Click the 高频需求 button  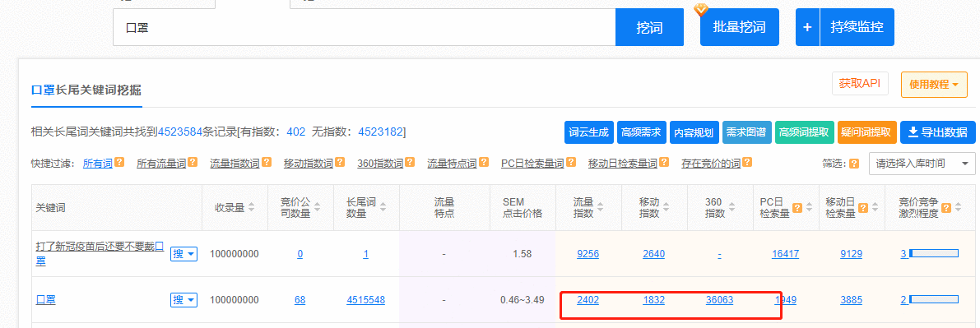[x=642, y=132]
